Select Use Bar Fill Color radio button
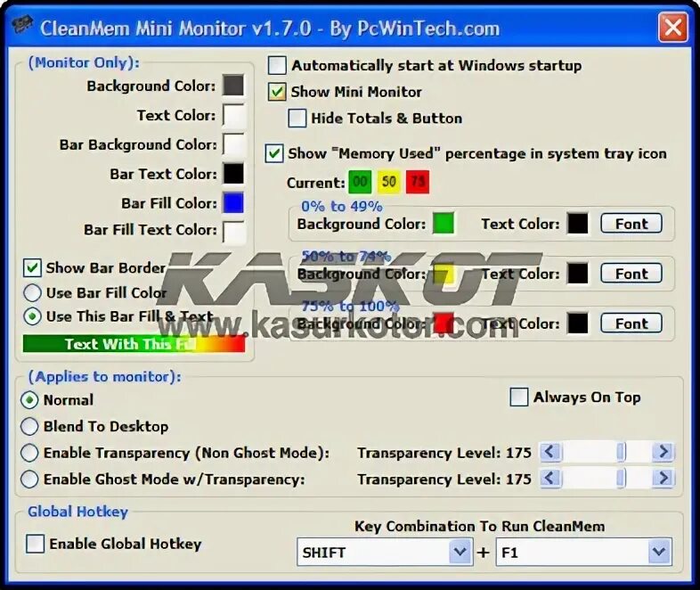Viewport: 700px width, 590px height. coord(32,292)
